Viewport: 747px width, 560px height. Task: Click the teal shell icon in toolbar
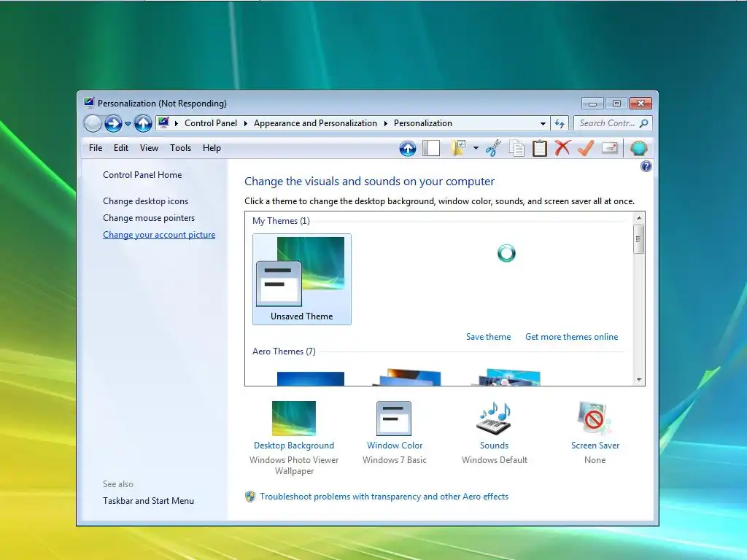(x=638, y=148)
